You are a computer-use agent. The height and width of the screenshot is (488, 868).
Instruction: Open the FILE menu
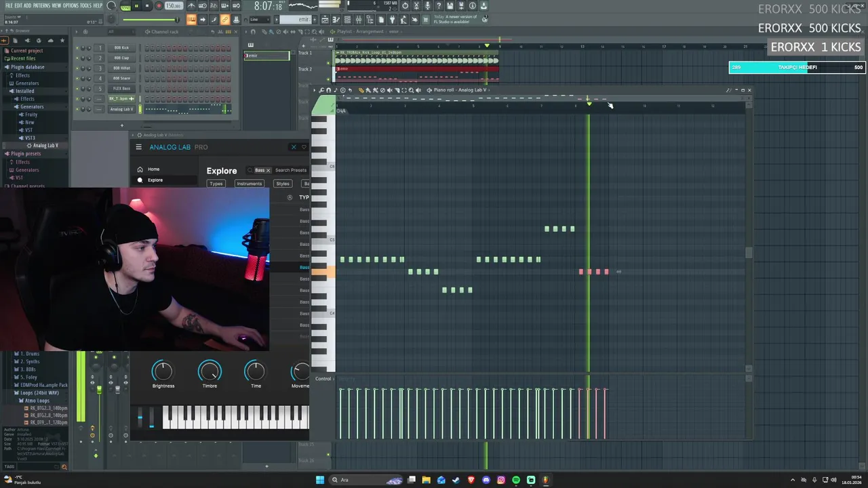point(9,5)
